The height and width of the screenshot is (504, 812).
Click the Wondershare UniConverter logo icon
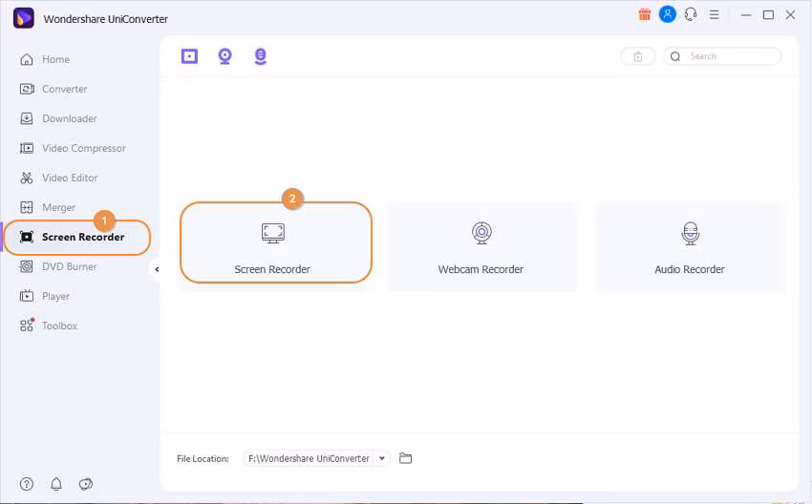coord(24,18)
